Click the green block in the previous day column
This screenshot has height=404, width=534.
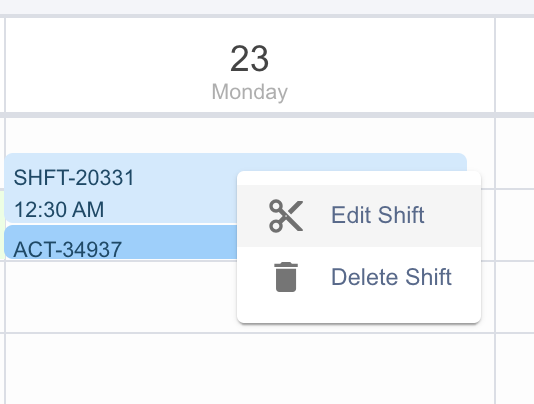pos(2,225)
